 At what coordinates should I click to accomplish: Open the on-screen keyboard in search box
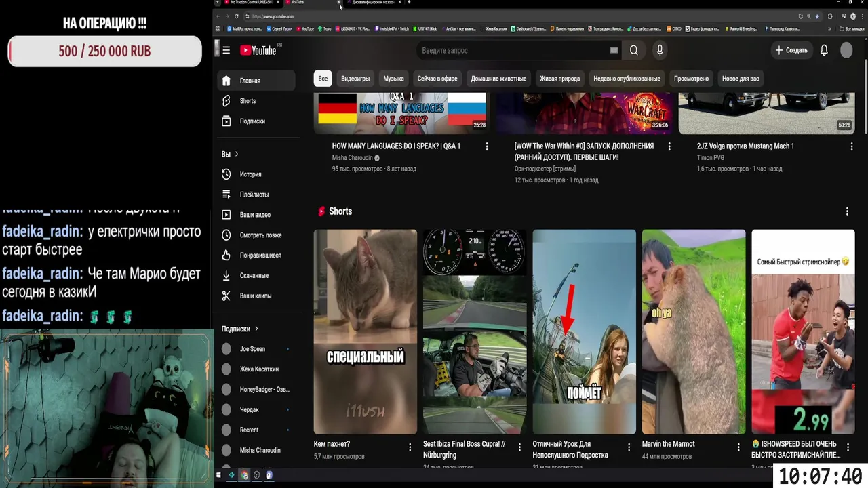click(614, 50)
